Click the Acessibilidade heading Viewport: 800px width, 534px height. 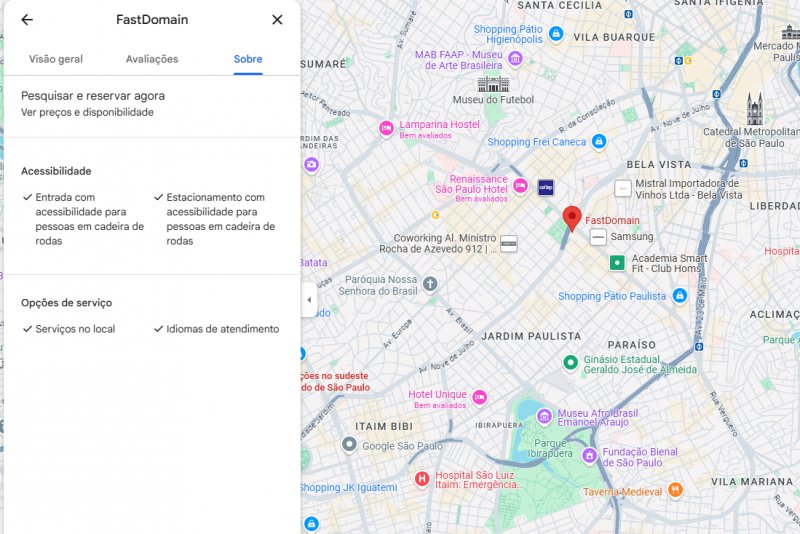pyautogui.click(x=56, y=171)
